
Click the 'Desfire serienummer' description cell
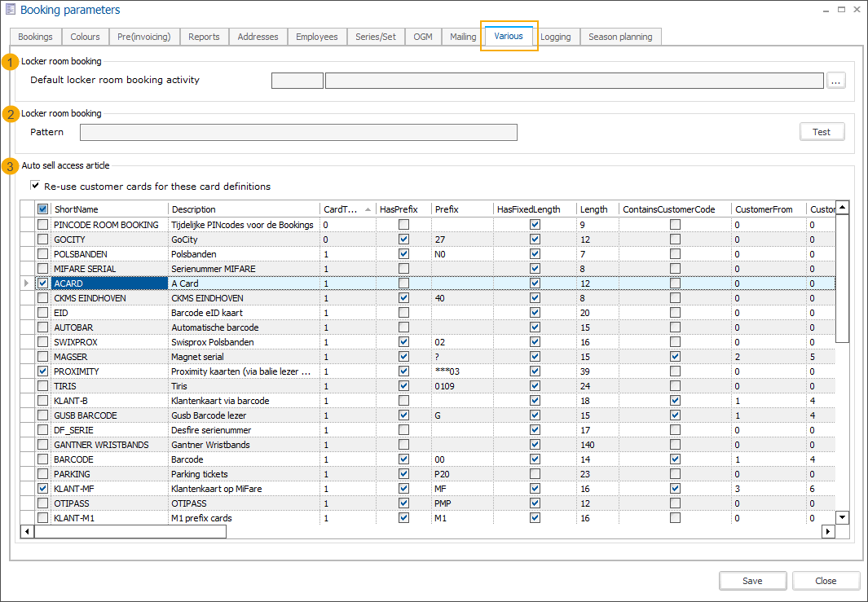pos(245,430)
